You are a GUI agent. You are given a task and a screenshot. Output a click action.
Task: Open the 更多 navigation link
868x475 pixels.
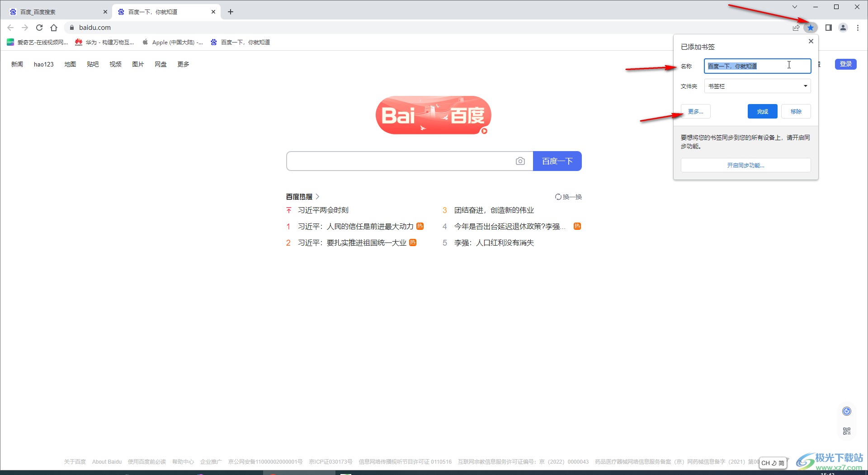click(183, 64)
